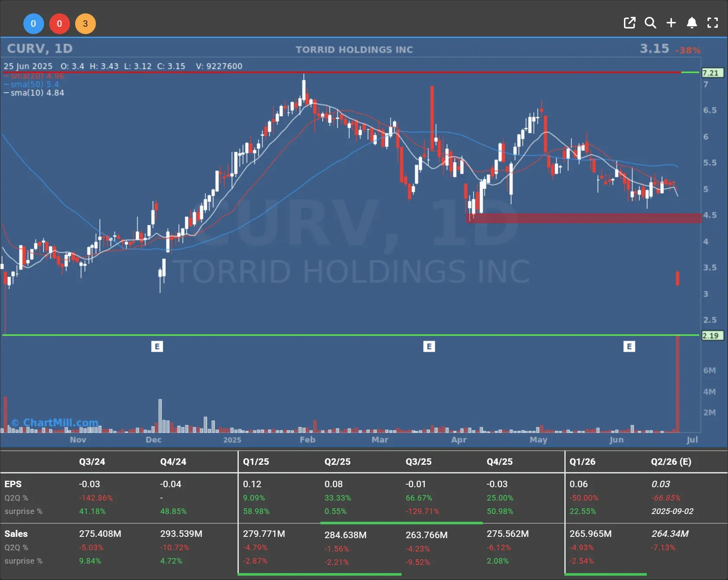Click the Q1/26 EPS value 0.06
Viewport: 728px width, 580px height.
[579, 484]
